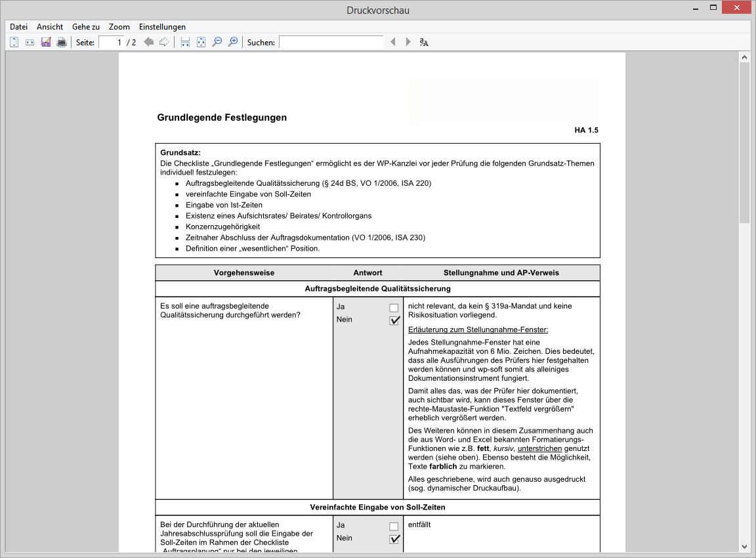Image resolution: width=756 pixels, height=558 pixels.
Task: Click the scroll down arrow of scrollbar
Action: pyautogui.click(x=744, y=546)
